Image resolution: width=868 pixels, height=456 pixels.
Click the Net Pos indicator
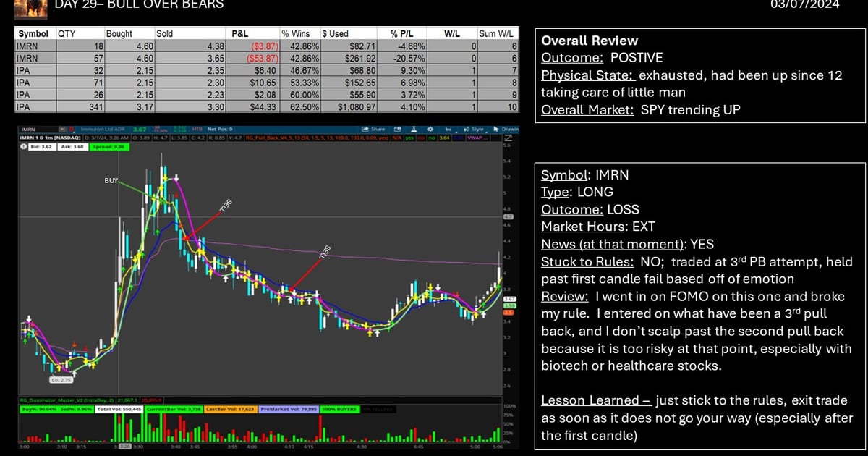[x=219, y=128]
